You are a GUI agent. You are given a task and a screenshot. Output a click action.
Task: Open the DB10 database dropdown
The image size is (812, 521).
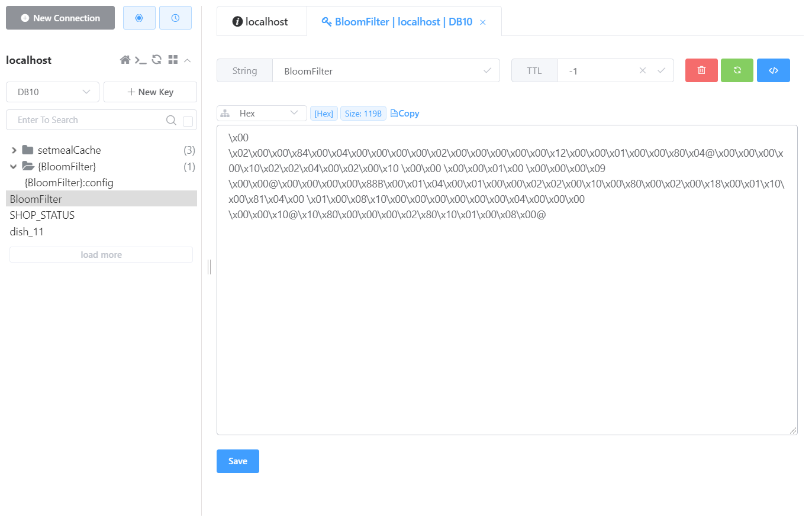[x=53, y=92]
